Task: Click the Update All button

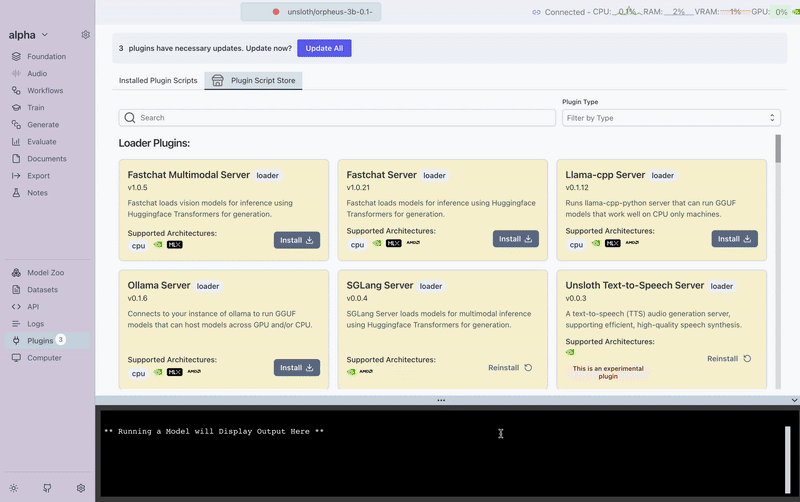Action: click(x=324, y=48)
